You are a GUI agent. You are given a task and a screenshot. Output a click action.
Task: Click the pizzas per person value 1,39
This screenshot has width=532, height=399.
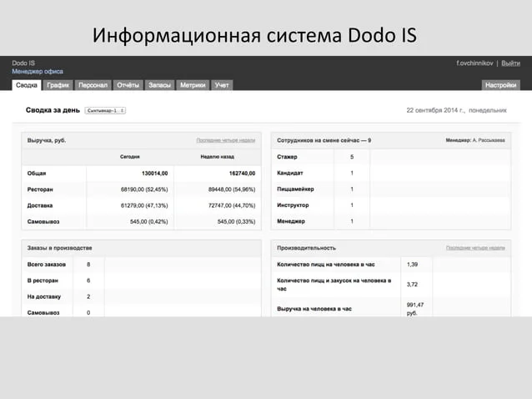click(x=412, y=264)
